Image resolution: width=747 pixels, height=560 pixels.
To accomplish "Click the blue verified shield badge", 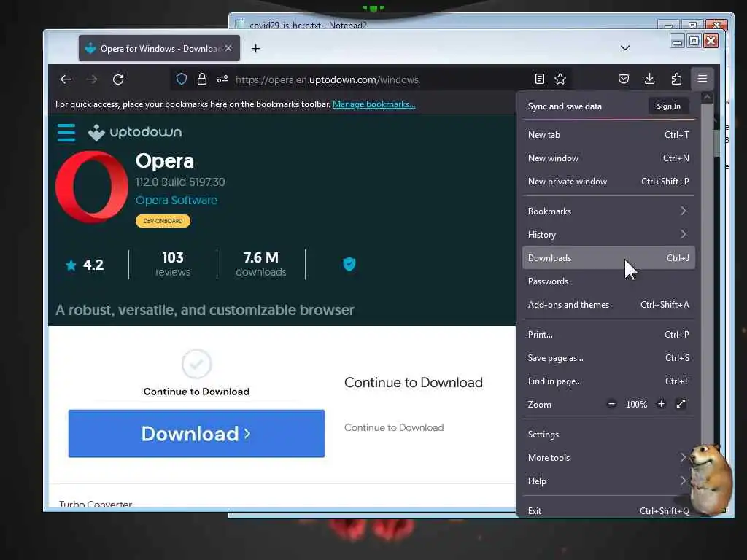I will point(349,264).
